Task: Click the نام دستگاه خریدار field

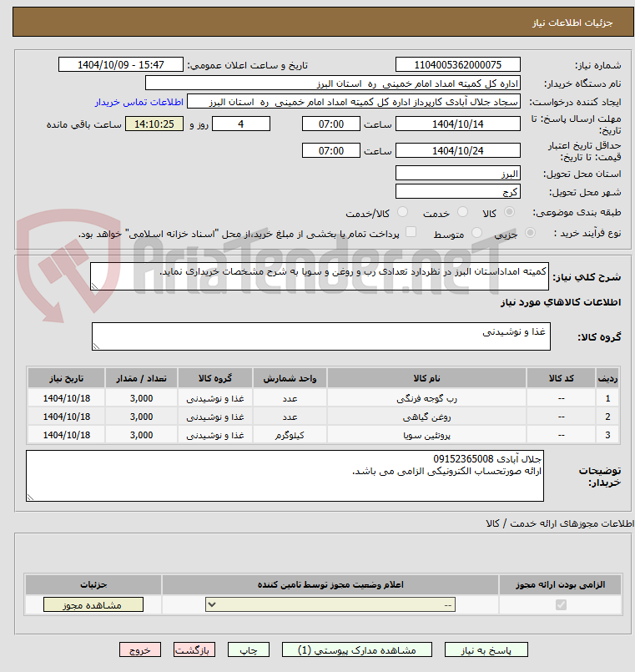Action: pyautogui.click(x=332, y=83)
